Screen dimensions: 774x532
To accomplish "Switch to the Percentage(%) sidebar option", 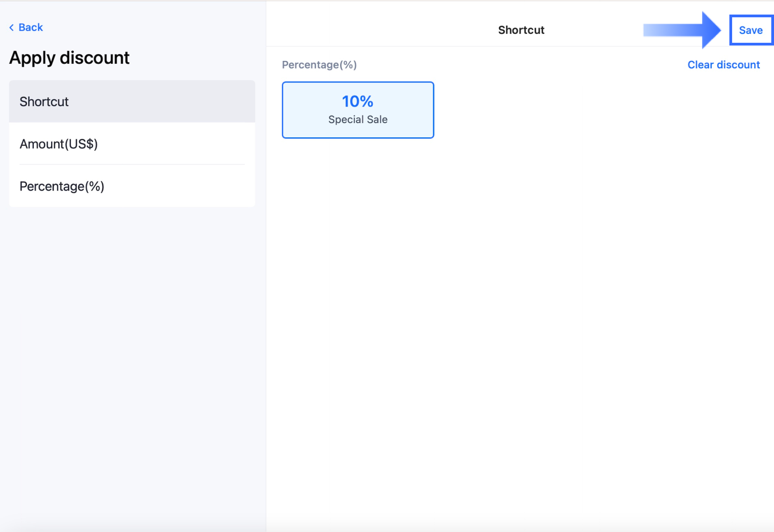I will pyautogui.click(x=62, y=186).
